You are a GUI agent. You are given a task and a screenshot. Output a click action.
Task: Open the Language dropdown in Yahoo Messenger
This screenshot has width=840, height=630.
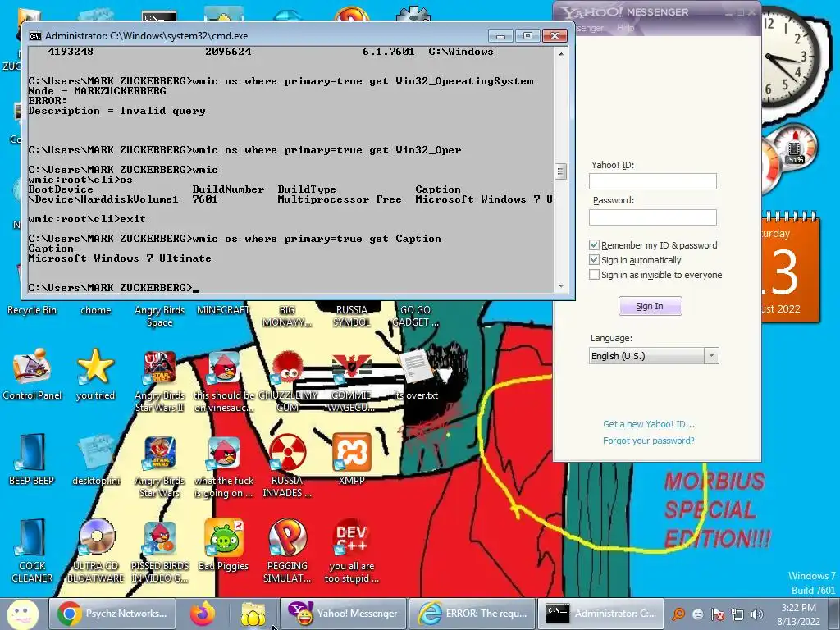pyautogui.click(x=654, y=356)
